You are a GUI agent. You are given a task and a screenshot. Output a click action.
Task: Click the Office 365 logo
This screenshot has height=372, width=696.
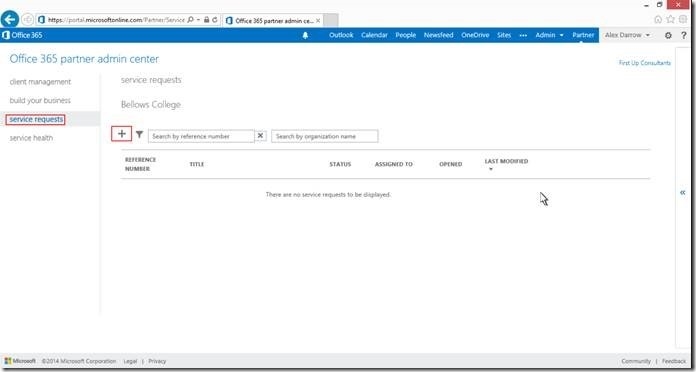[22, 35]
